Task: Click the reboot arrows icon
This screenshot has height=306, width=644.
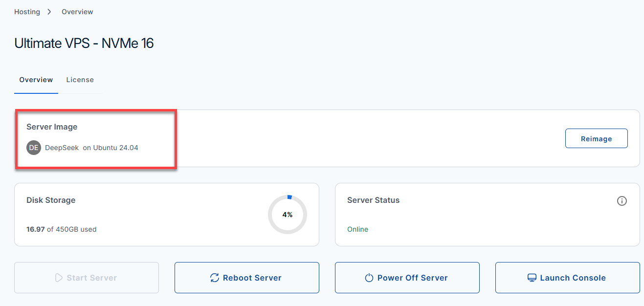Action: (215, 278)
